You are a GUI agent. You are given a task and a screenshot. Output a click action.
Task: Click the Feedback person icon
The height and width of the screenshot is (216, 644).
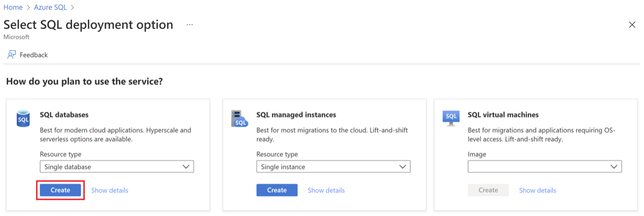pyautogui.click(x=12, y=55)
